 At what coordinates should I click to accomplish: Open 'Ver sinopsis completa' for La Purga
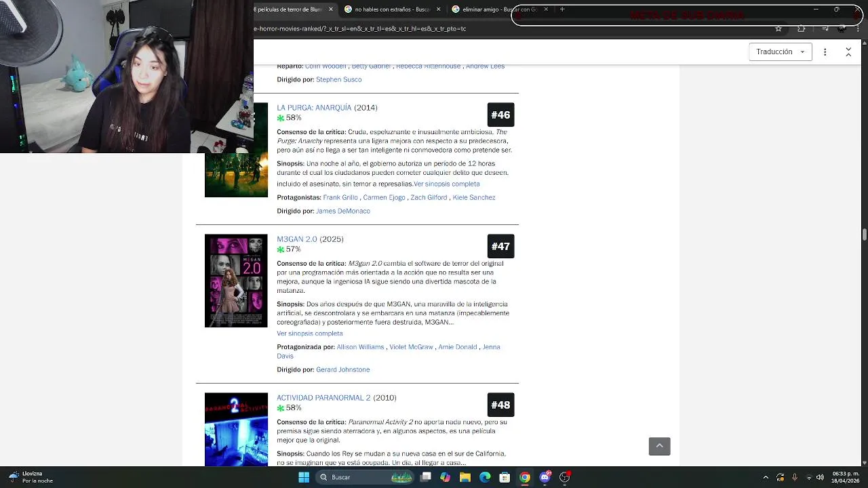point(447,184)
